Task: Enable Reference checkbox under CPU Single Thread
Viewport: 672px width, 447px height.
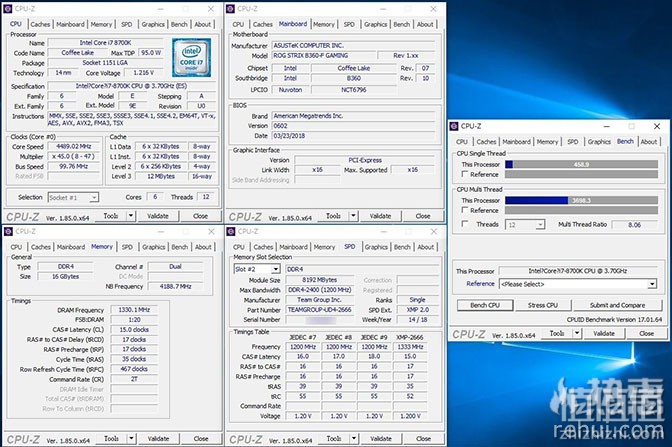Action: (x=465, y=174)
